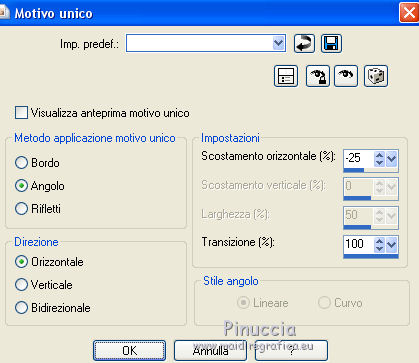Click the Motivo unico title bar icon
The height and width of the screenshot is (363, 419).
point(3,13)
